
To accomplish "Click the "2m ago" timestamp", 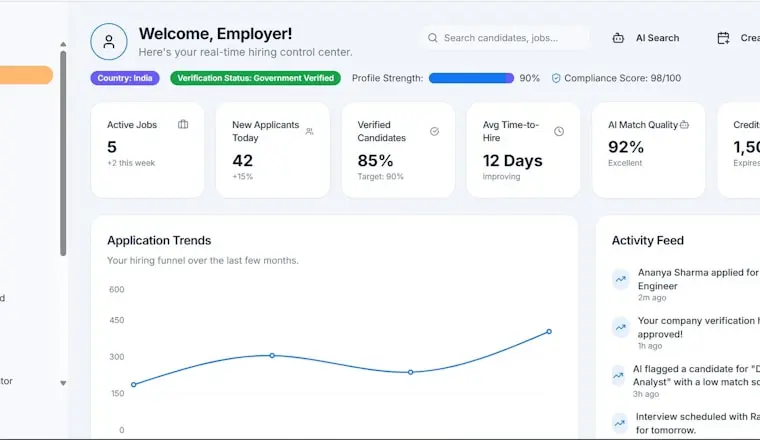I will [652, 298].
